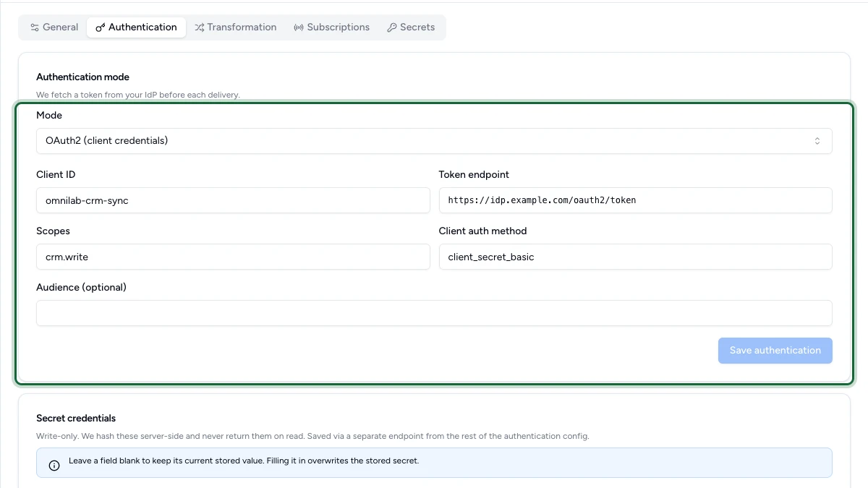Click the Mode label
Viewport: 868px width, 488px height.
tap(49, 115)
